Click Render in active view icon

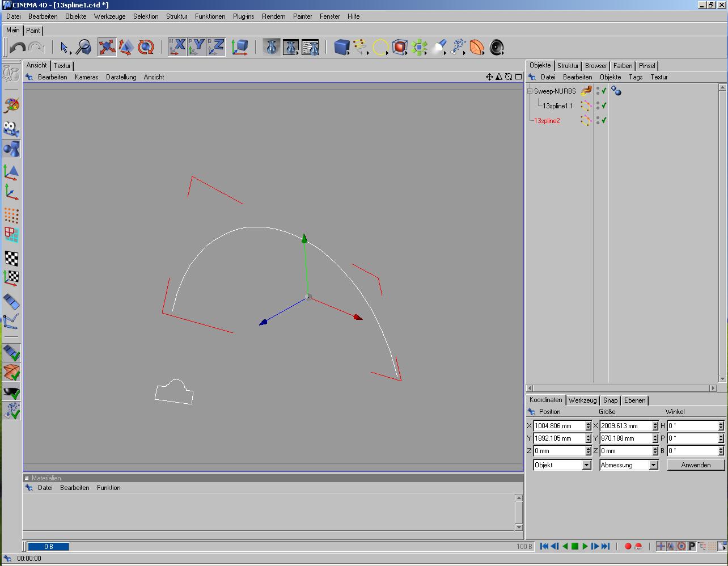(x=272, y=47)
